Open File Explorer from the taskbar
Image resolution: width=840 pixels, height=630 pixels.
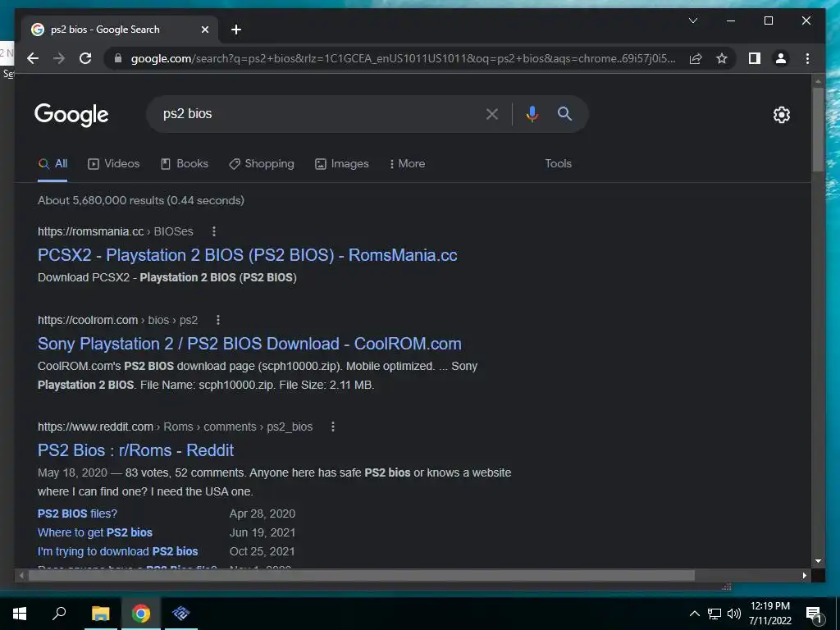100,614
